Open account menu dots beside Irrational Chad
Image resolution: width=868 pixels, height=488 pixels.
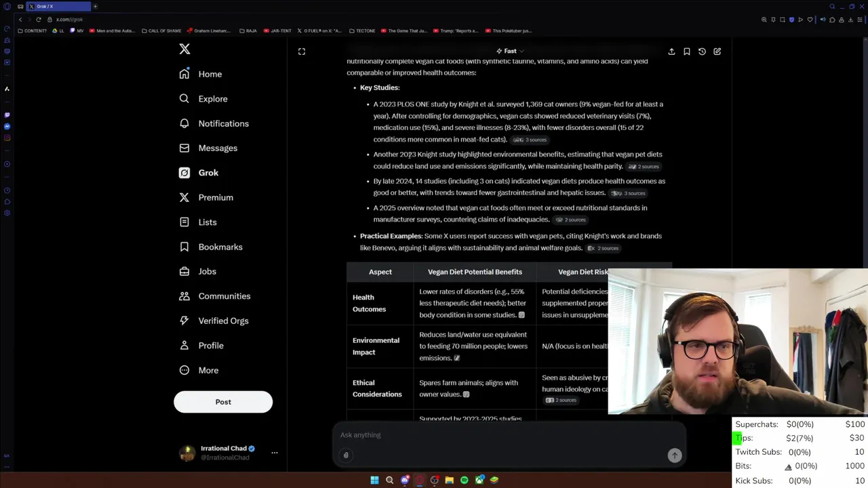pyautogui.click(x=275, y=452)
